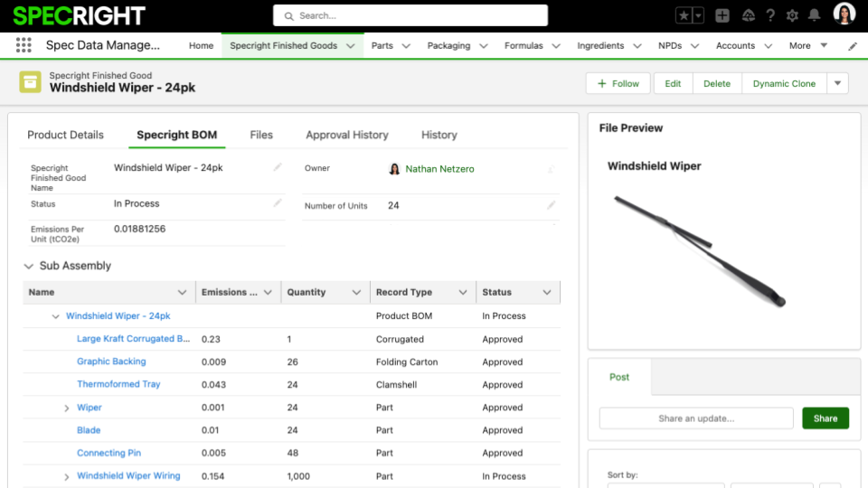This screenshot has height=488, width=868.
Task: Open the Setup gear icon
Action: [792, 15]
